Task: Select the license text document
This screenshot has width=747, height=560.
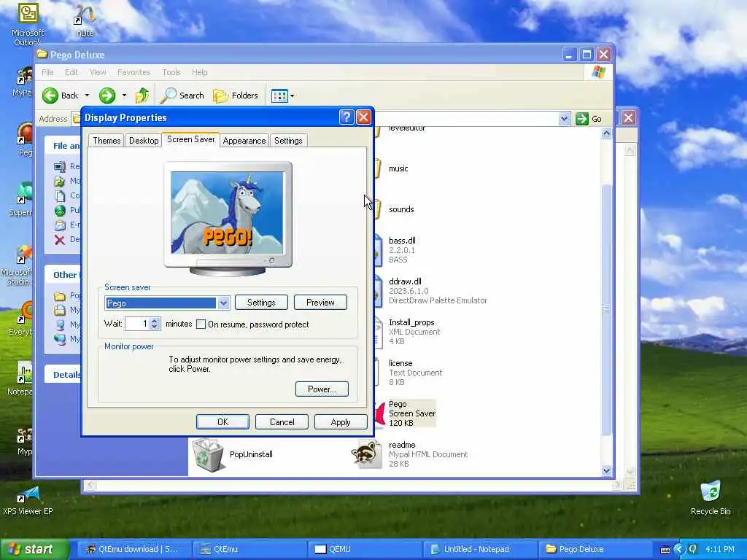Action: tap(415, 373)
